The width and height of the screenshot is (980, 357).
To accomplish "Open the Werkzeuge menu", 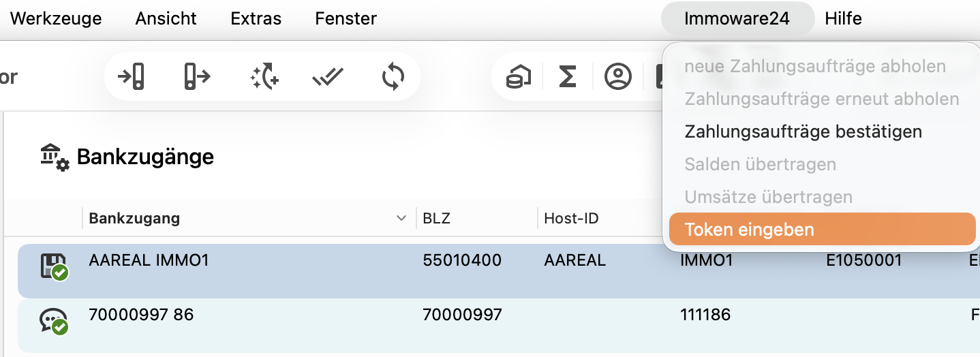I will click(56, 18).
